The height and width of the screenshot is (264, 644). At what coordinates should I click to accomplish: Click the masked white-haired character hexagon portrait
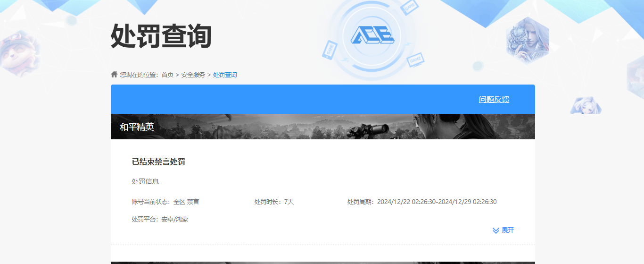click(x=527, y=40)
